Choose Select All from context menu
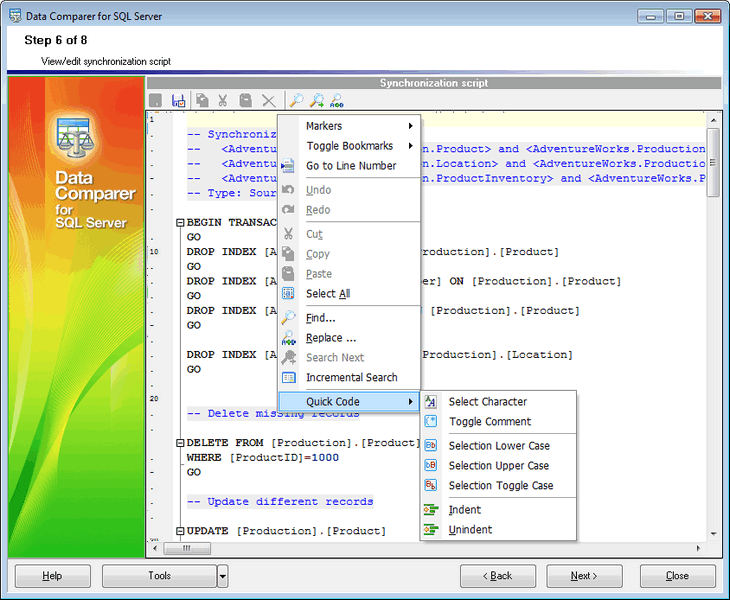 [x=350, y=293]
